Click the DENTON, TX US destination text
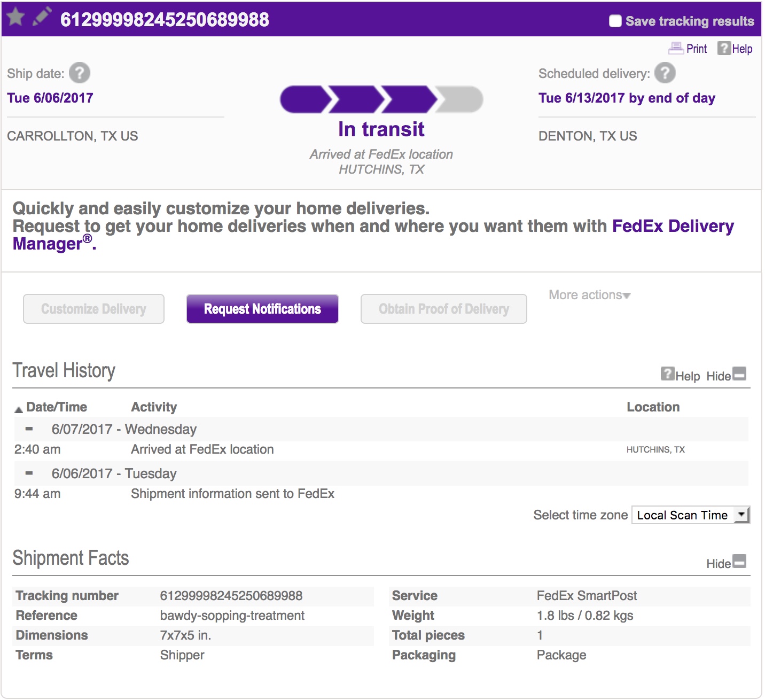 [x=588, y=136]
